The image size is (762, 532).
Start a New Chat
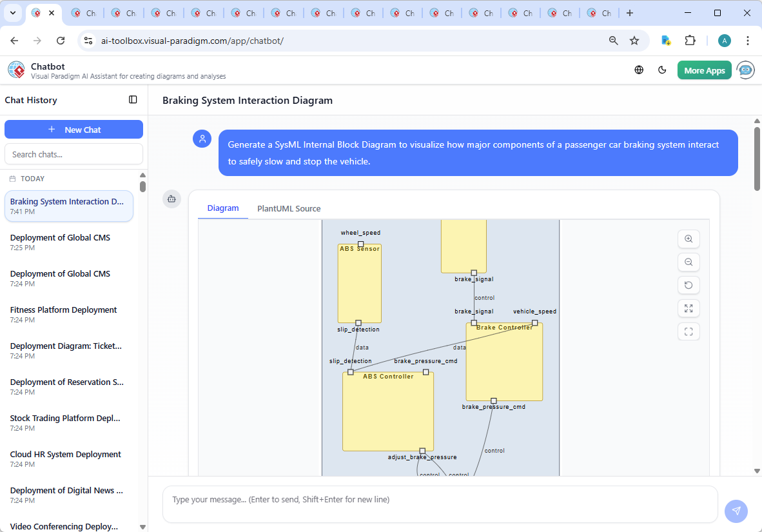pos(73,129)
